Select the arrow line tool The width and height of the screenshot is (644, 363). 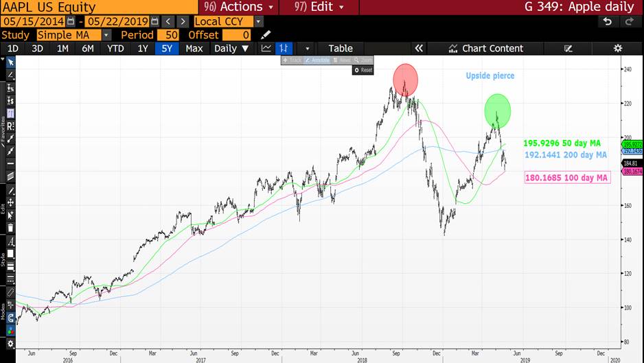point(11,151)
